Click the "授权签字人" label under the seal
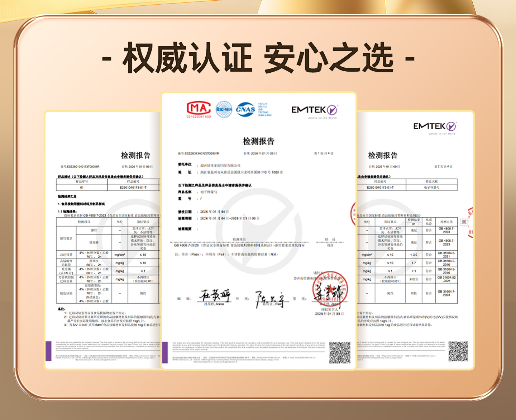The image size is (516, 420). point(329,309)
